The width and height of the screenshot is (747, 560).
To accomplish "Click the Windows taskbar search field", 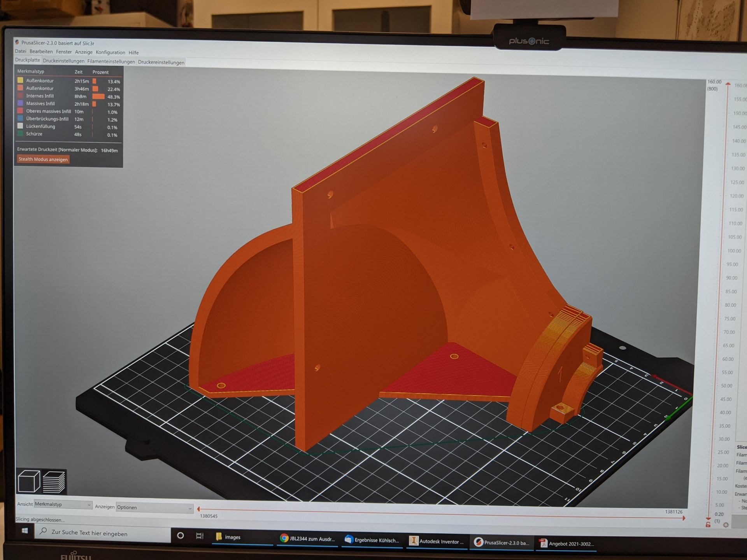I will tap(103, 533).
